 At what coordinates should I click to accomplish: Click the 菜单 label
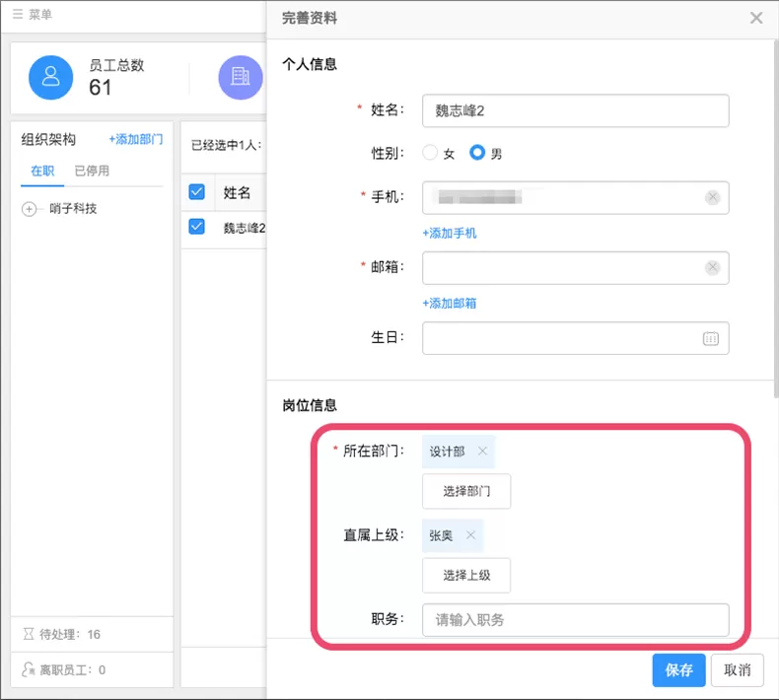click(40, 15)
